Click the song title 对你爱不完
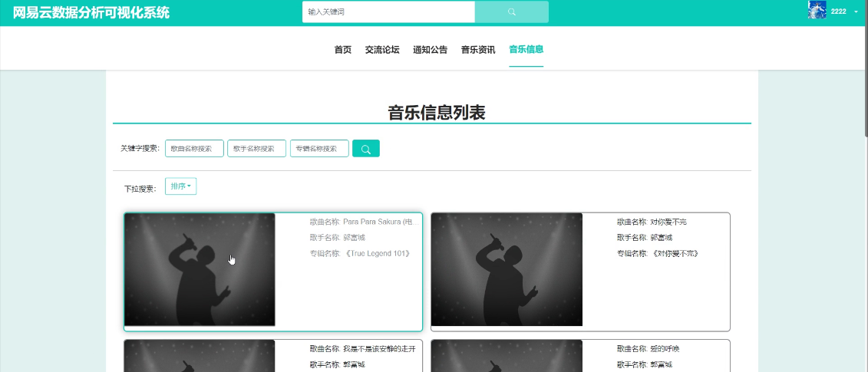Screen dimensions: 868x372 668,222
